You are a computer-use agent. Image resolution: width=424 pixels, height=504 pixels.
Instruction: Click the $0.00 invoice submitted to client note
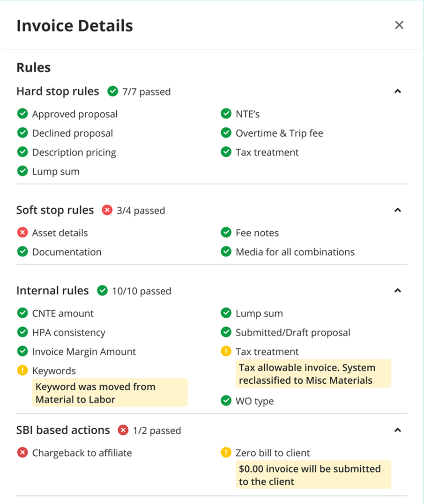[313, 475]
